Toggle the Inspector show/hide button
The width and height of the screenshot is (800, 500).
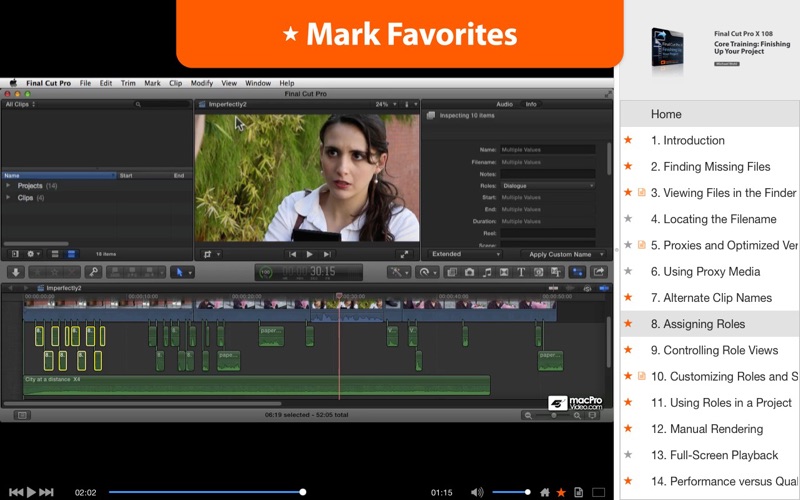point(578,272)
